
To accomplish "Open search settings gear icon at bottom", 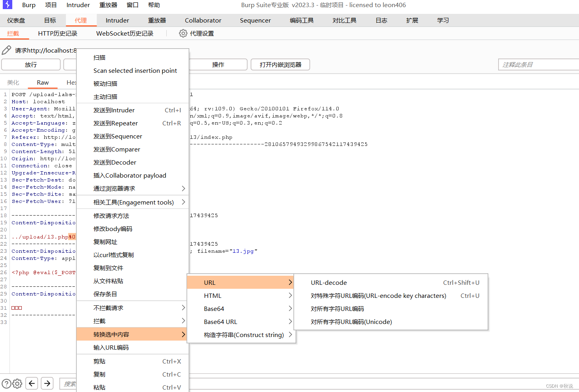I will [x=17, y=383].
